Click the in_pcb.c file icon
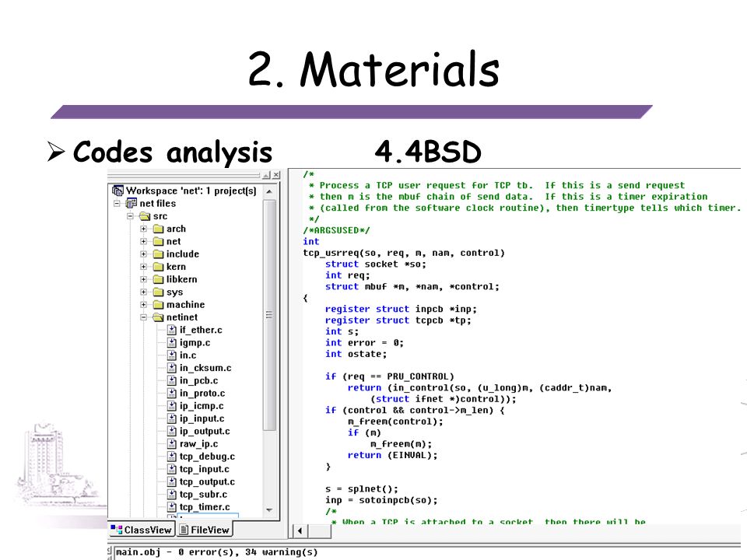This screenshot has width=747, height=560. 172,380
